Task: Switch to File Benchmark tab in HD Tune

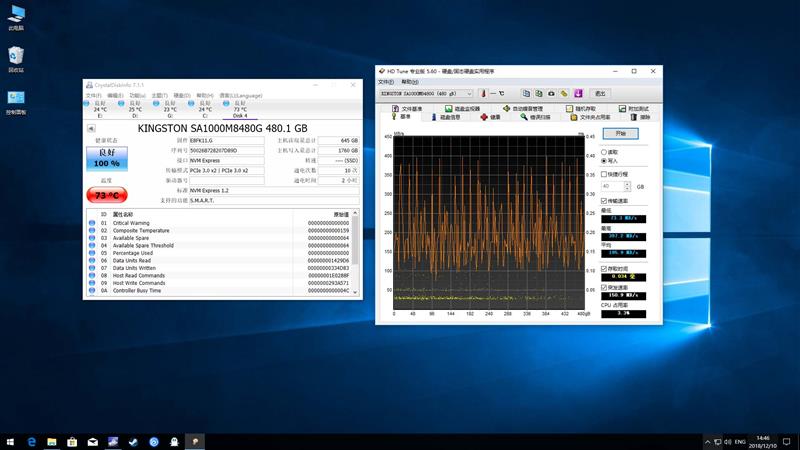Action: 407,109
